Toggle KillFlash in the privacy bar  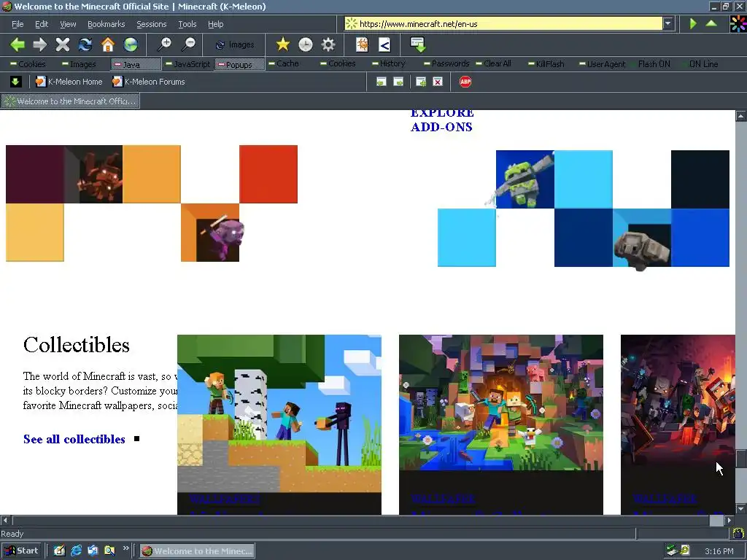click(x=546, y=64)
